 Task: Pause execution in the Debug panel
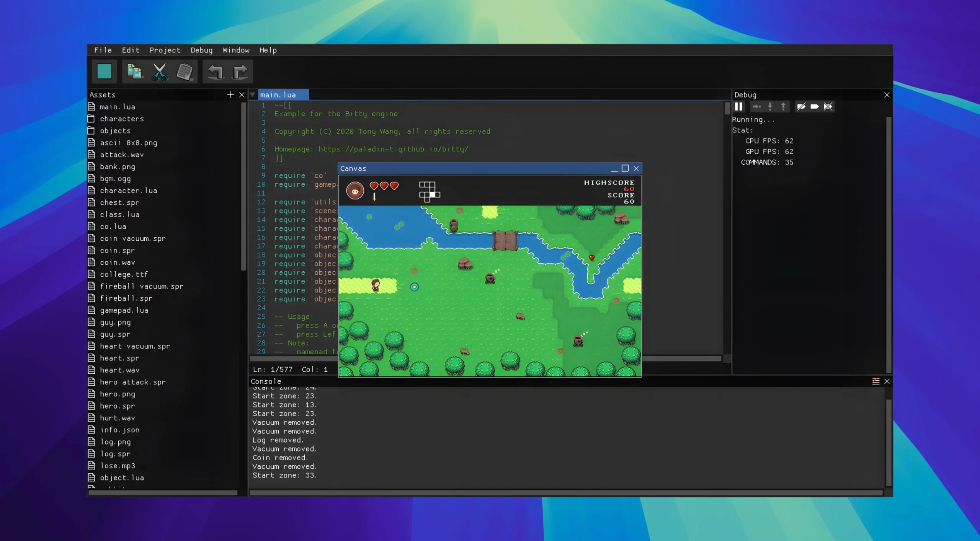click(738, 107)
